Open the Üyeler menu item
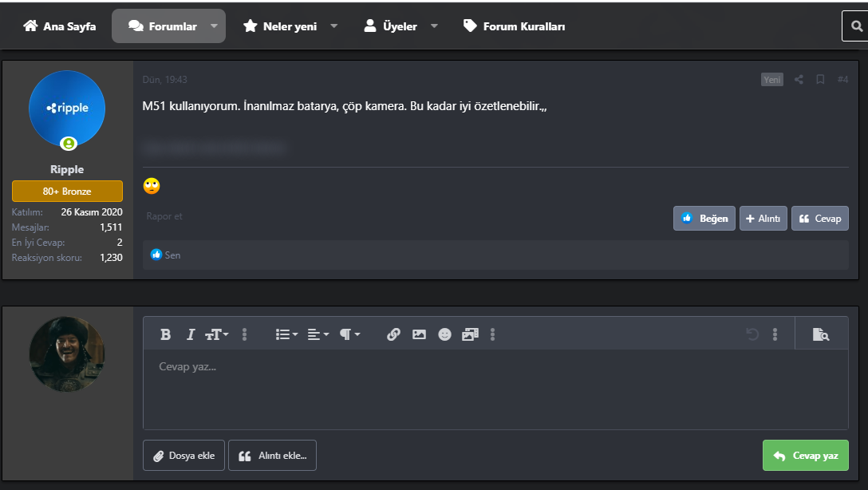 click(390, 26)
